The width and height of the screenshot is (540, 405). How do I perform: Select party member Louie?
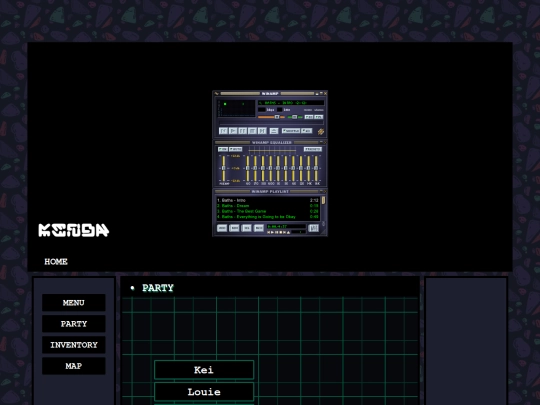coord(204,392)
